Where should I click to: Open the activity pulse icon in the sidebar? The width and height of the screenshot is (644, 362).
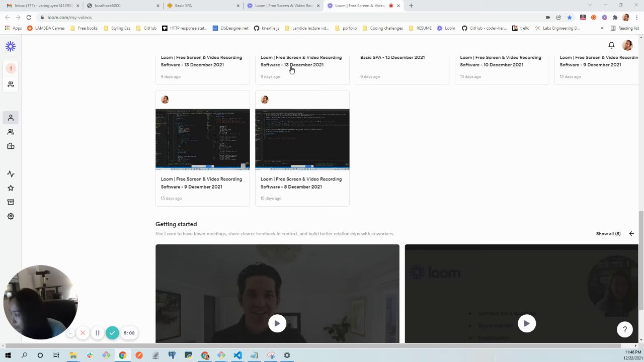[11, 174]
